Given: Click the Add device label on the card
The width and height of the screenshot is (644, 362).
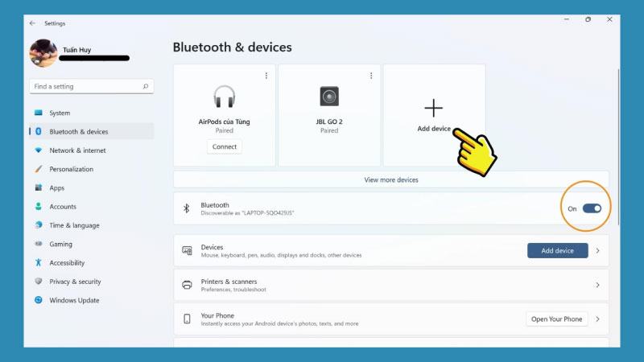Looking at the screenshot, I should 434,129.
